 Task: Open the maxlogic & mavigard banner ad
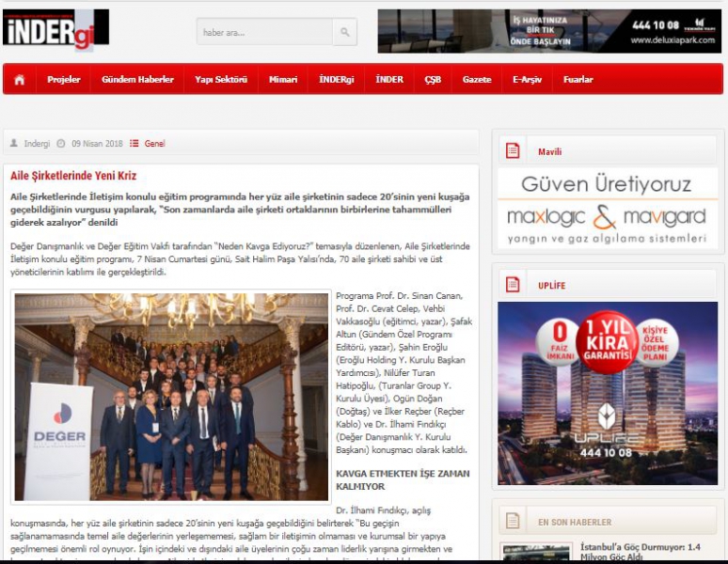tap(608, 209)
